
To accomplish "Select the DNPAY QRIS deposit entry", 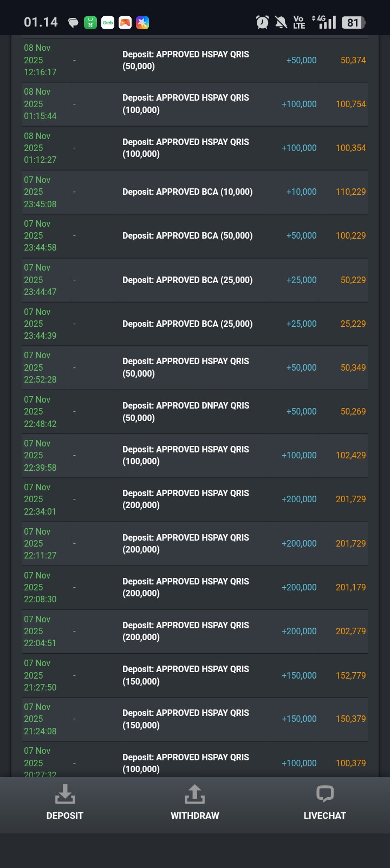I will tap(186, 412).
